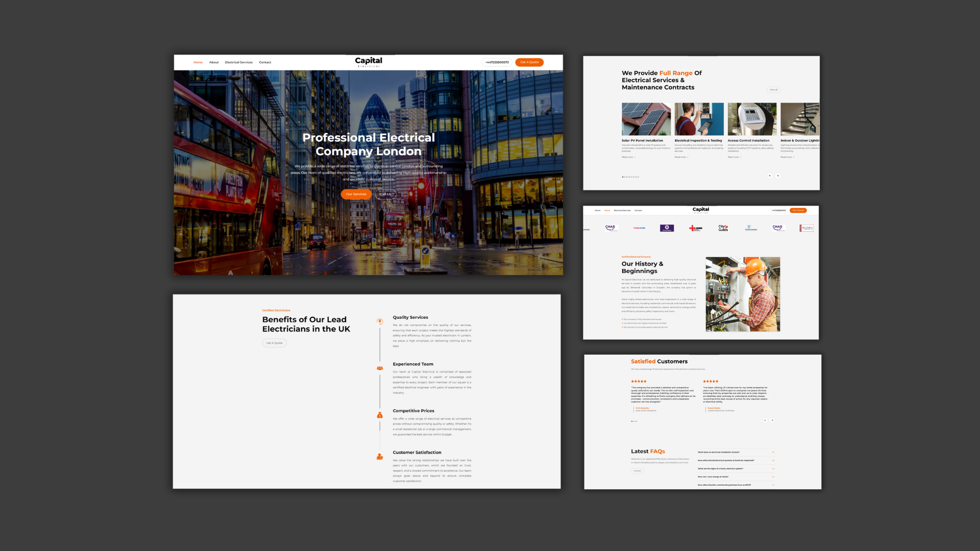
Task: Open Electrical Services in the main header menu
Action: 239,63
